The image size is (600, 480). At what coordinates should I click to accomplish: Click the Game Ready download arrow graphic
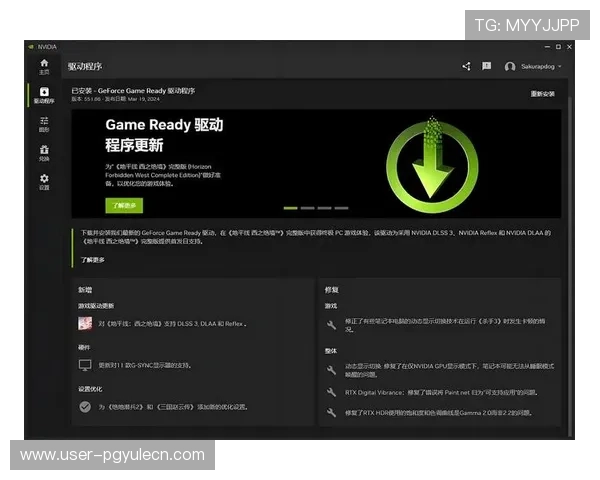point(432,165)
